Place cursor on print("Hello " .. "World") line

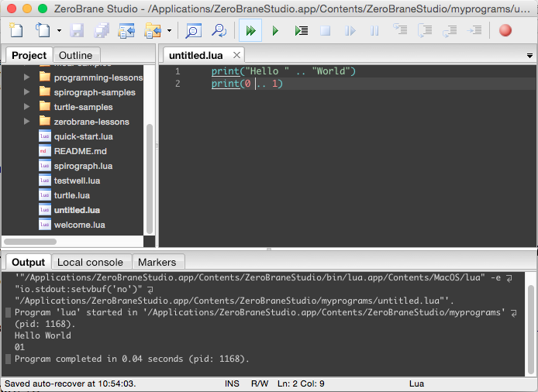pyautogui.click(x=284, y=71)
